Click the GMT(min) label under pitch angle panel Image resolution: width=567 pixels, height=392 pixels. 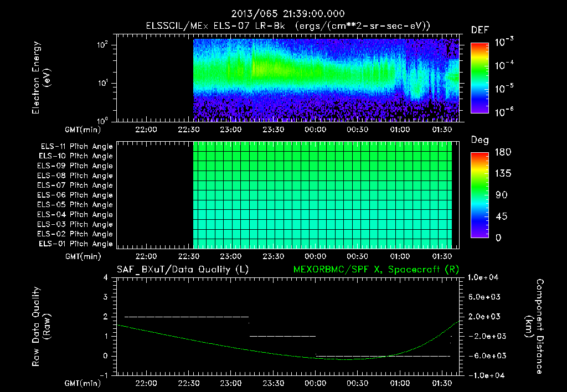pos(83,257)
